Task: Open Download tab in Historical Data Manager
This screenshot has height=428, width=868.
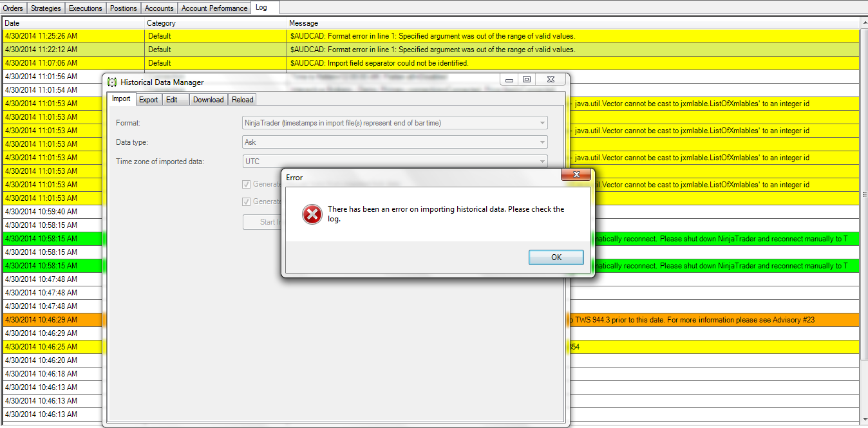Action: 209,100
